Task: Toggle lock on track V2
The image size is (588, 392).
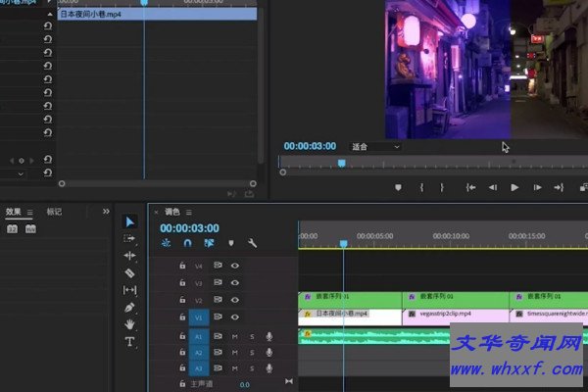Action: (182, 300)
